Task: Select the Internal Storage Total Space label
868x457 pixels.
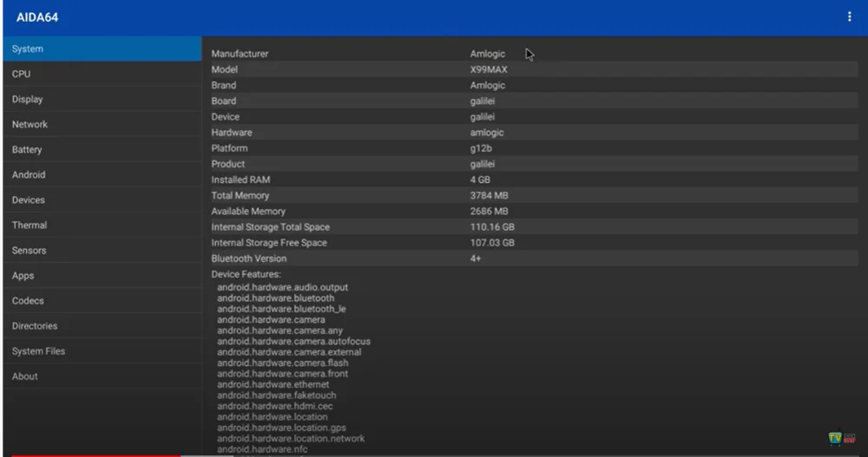Action: 270,227
